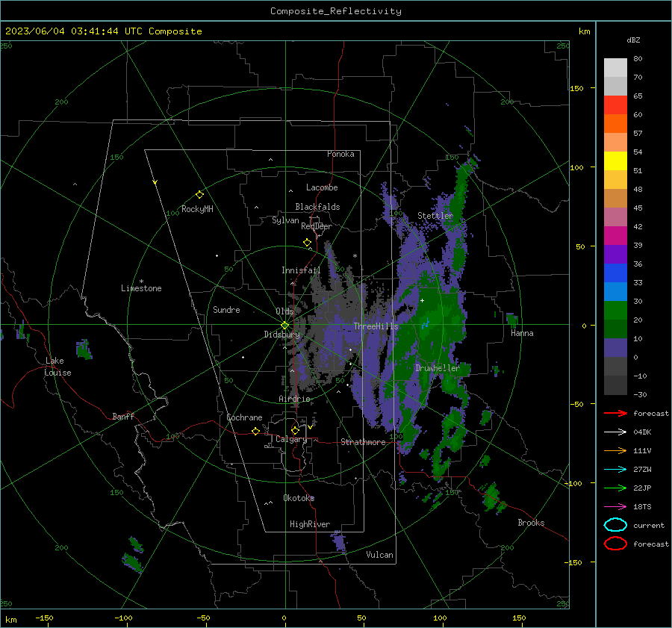Click the Okotoks label
The image size is (672, 628).
tap(299, 498)
